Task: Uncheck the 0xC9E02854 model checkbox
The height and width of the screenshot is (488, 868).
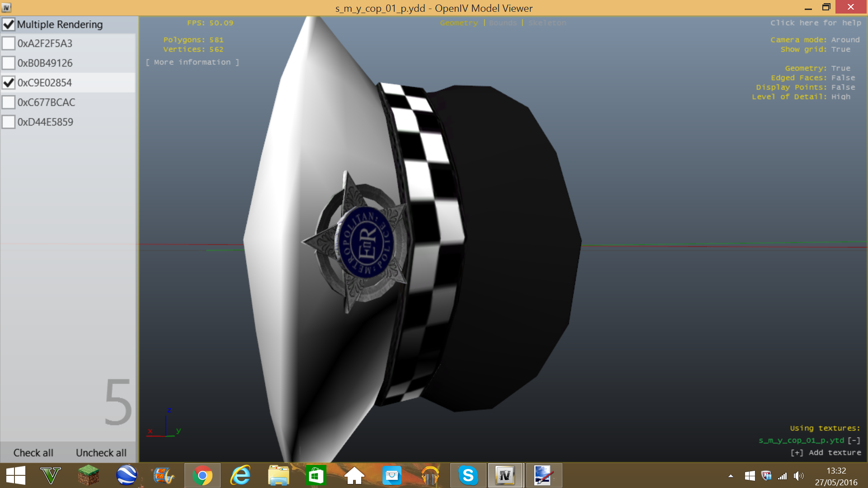Action: (9, 83)
